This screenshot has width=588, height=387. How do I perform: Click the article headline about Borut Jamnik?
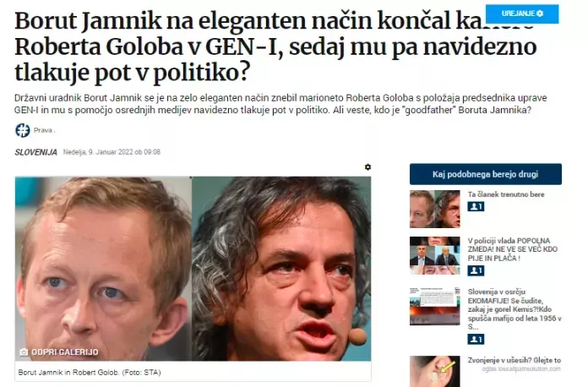[x=275, y=46]
